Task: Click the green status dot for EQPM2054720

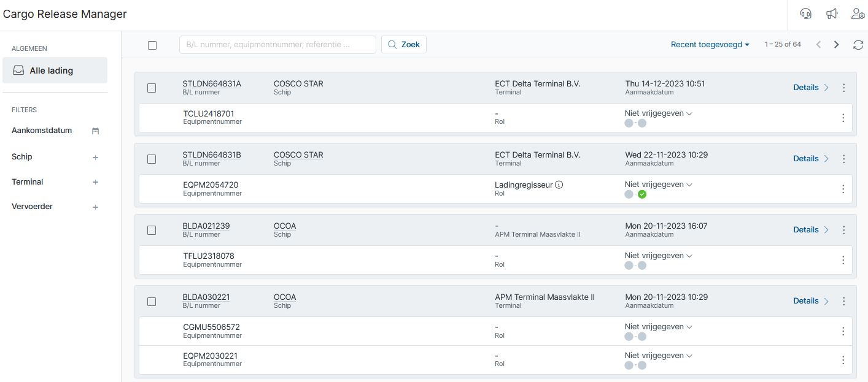Action: coord(642,194)
